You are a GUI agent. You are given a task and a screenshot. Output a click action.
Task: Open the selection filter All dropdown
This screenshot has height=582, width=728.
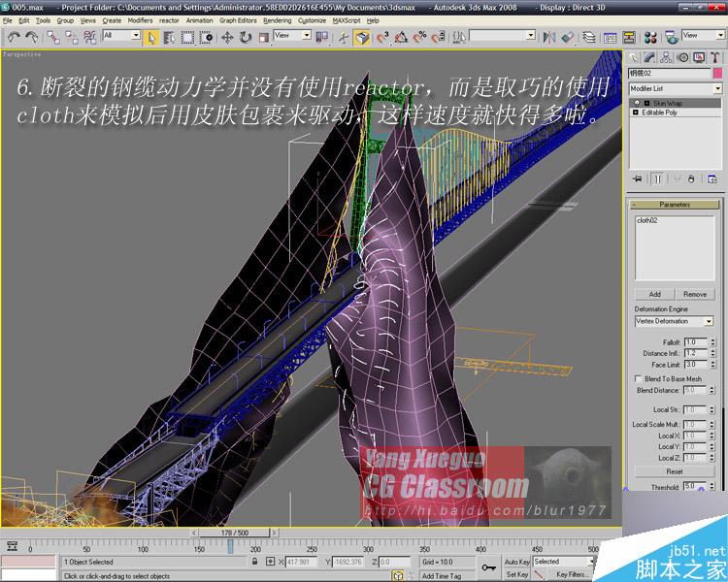[121, 35]
